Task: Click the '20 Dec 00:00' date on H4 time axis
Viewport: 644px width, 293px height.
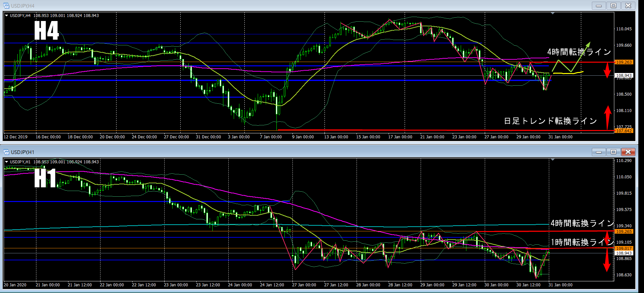Action: click(113, 137)
